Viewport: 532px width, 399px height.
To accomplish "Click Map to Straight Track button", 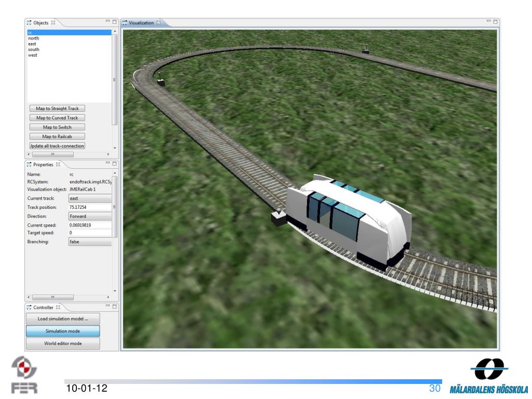I will (57, 109).
